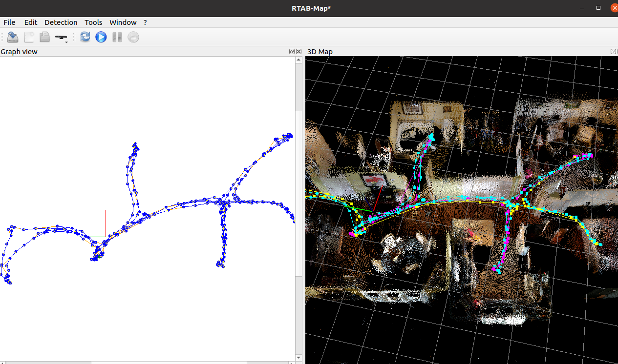Viewport: 618px width, 364px height.
Task: Pause detection using the pause icon
Action: click(117, 37)
